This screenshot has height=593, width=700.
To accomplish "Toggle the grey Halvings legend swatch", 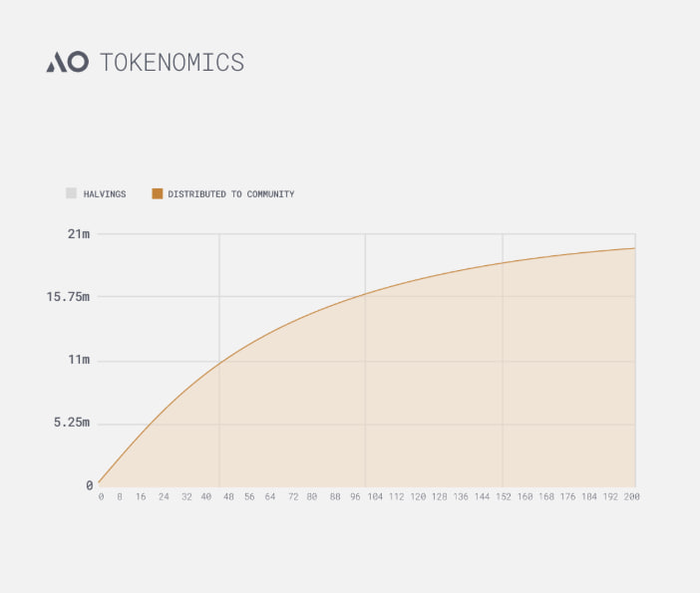I will [x=71, y=193].
